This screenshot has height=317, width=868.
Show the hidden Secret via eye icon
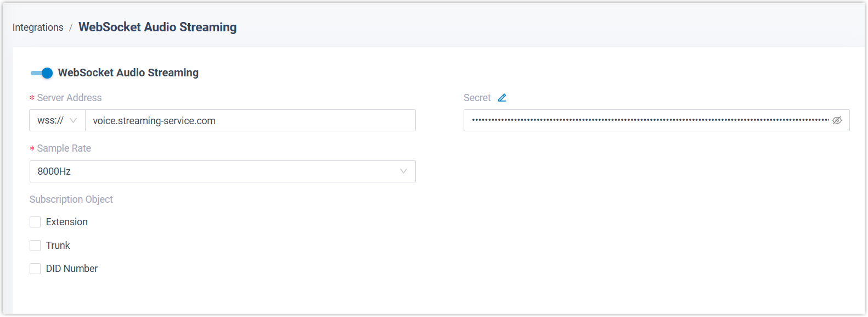837,120
